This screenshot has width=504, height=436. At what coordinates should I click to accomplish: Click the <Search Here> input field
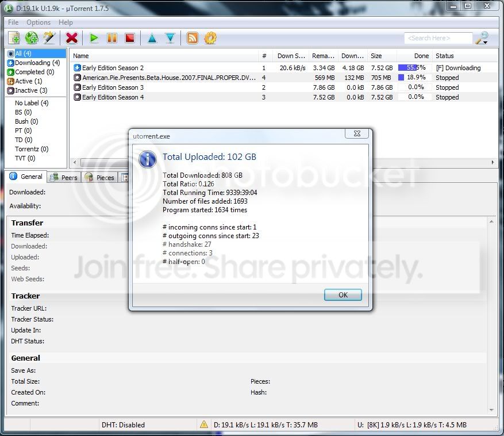click(x=438, y=38)
